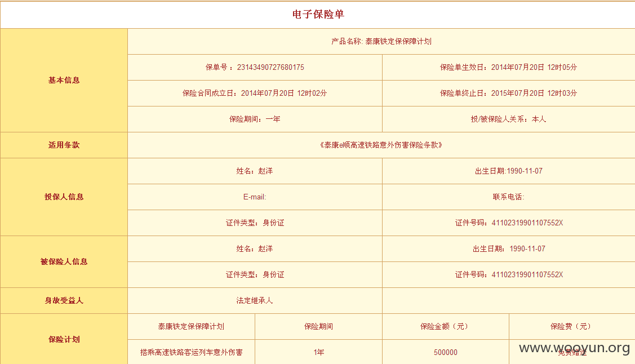Click 保险单生效日 2014年07月20日 12时05分
The image size is (635, 364).
pyautogui.click(x=508, y=67)
